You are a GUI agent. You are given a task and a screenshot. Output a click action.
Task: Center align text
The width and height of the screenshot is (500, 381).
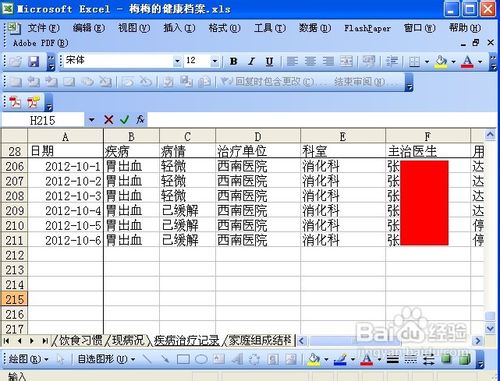[x=310, y=61]
